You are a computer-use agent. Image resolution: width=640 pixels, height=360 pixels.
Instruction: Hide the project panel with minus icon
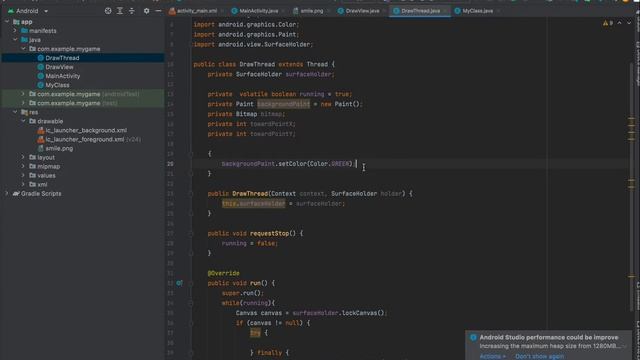point(158,11)
